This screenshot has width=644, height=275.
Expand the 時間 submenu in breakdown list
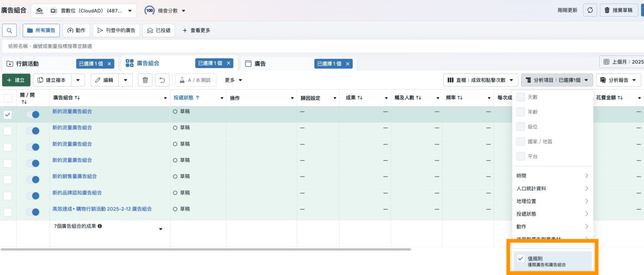(x=552, y=176)
